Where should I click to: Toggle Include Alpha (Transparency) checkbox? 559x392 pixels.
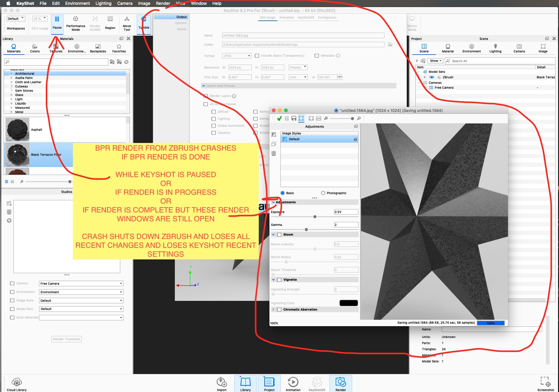pyautogui.click(x=257, y=56)
